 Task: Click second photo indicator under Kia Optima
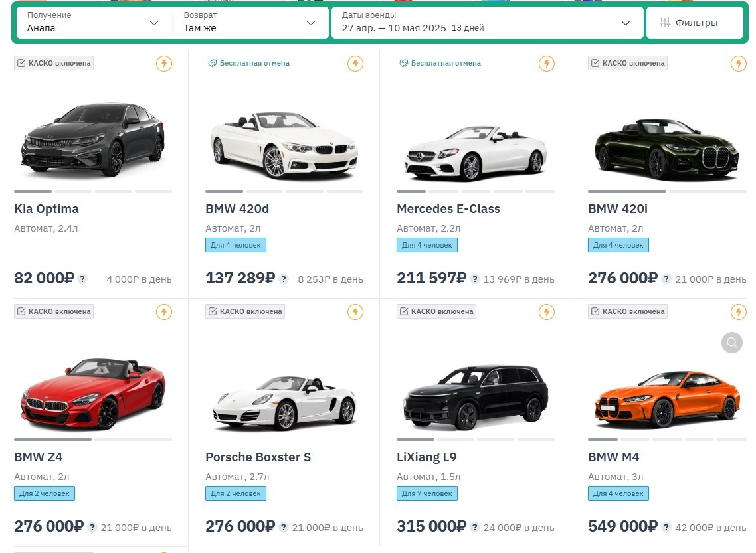coord(73,191)
